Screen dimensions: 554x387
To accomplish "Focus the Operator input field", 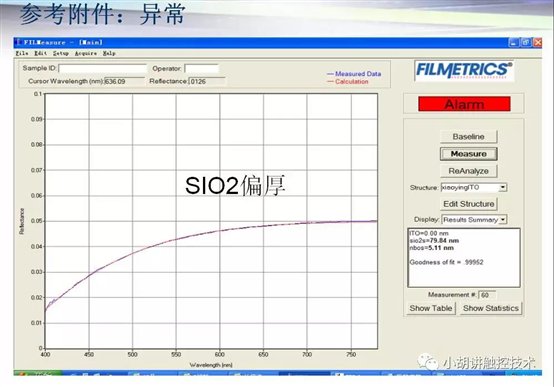I will 201,69.
